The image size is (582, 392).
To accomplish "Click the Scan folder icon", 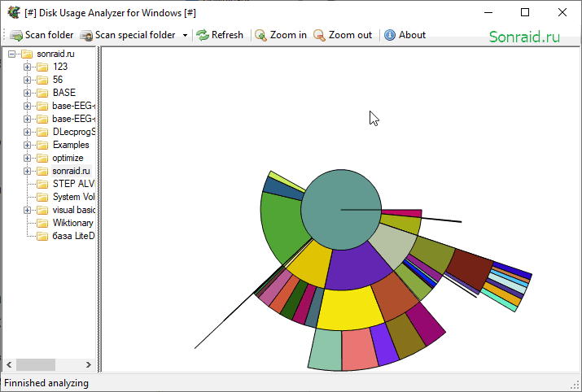I will click(x=16, y=35).
